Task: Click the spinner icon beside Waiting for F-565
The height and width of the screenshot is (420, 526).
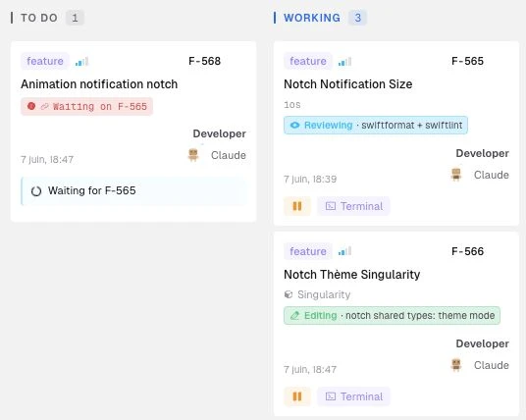Action: 36,191
